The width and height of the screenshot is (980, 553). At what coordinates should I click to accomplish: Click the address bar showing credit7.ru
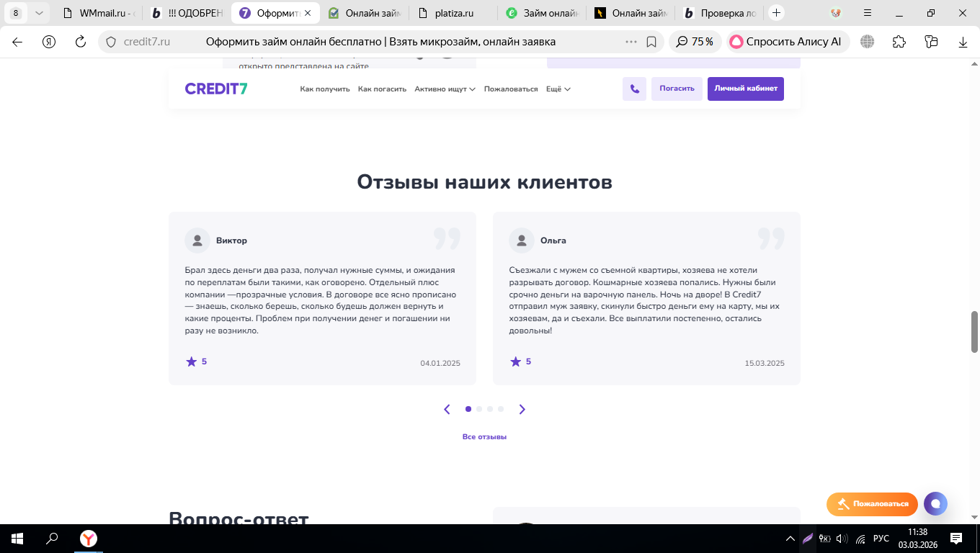(x=382, y=42)
